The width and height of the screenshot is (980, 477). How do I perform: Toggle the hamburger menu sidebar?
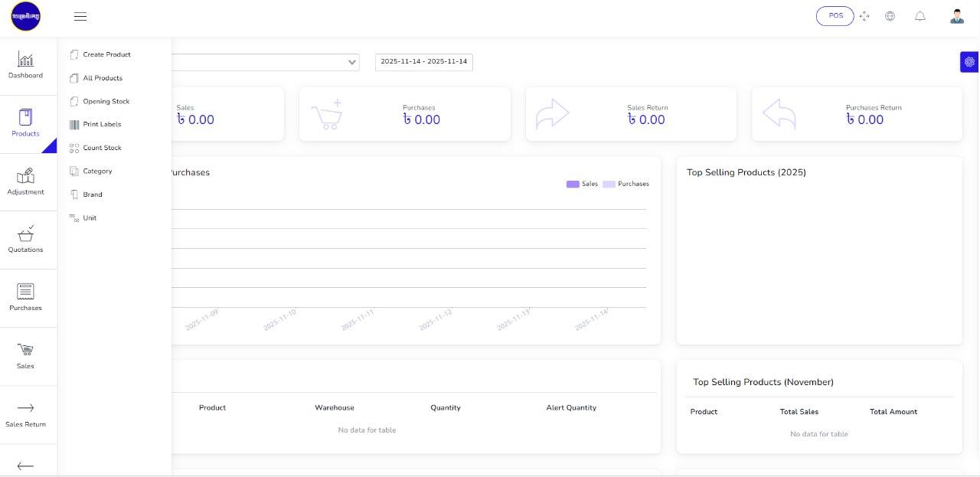pyautogui.click(x=80, y=16)
